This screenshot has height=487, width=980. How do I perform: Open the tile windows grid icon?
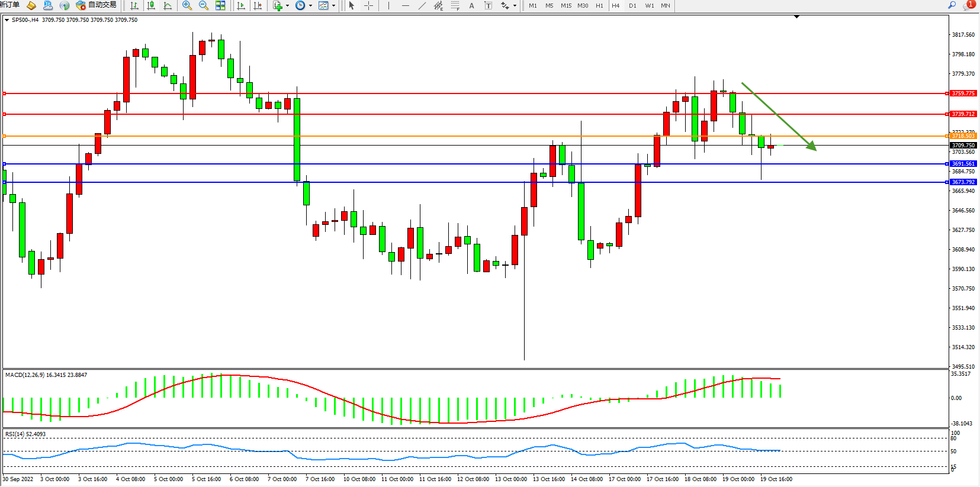(220, 5)
